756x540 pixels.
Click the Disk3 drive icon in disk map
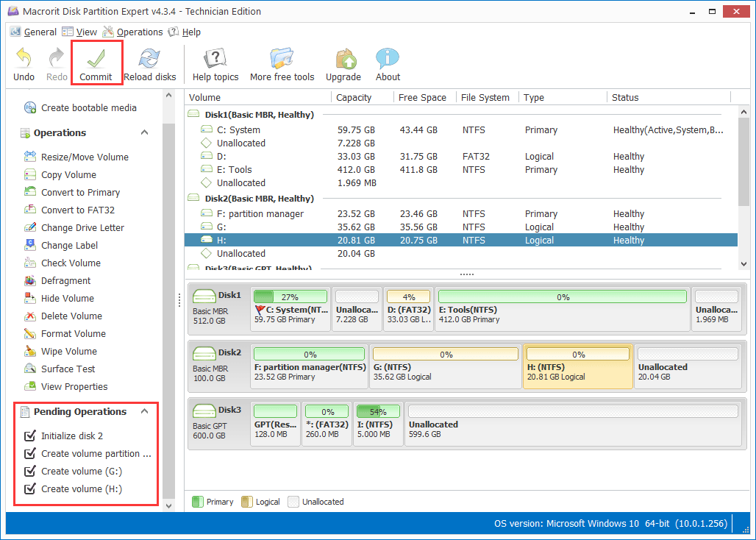tap(204, 411)
